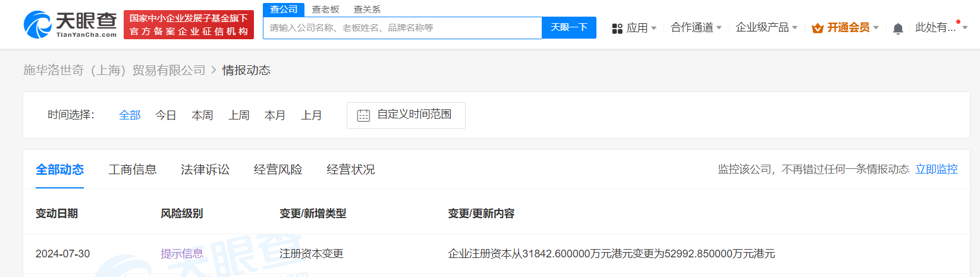
Task: Open the red official credit agency banner
Action: coord(189,24)
